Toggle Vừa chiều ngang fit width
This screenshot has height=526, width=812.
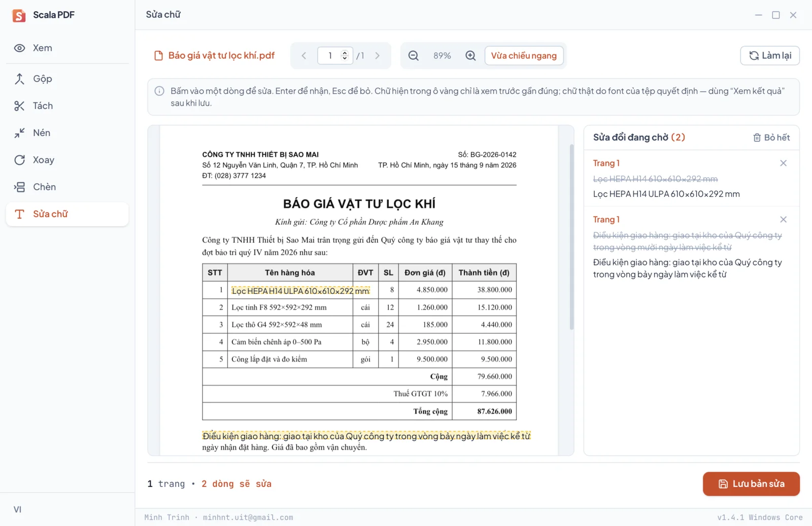(x=524, y=56)
